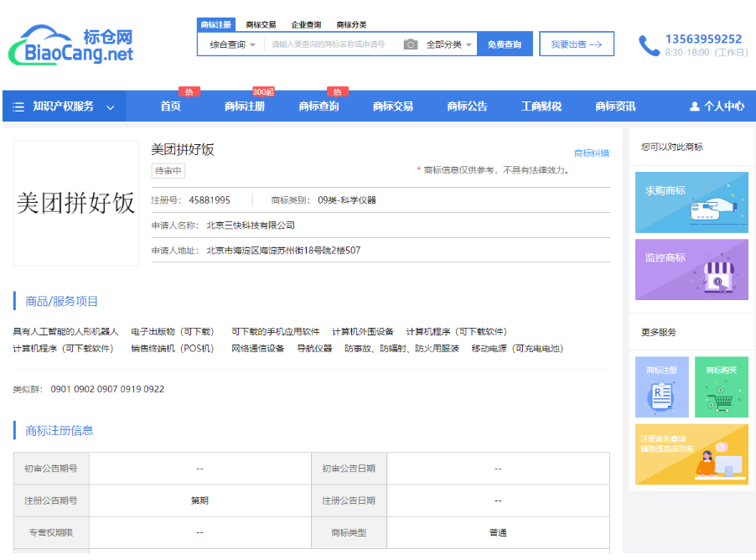Click the 商标购买 shopping cart tile

(x=722, y=386)
